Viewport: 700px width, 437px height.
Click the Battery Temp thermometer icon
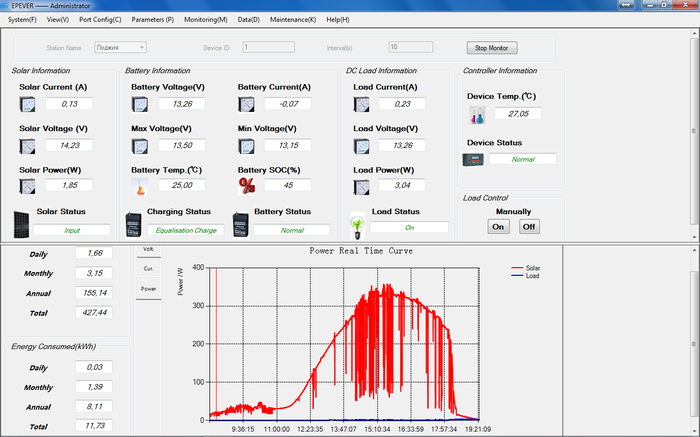coord(140,185)
